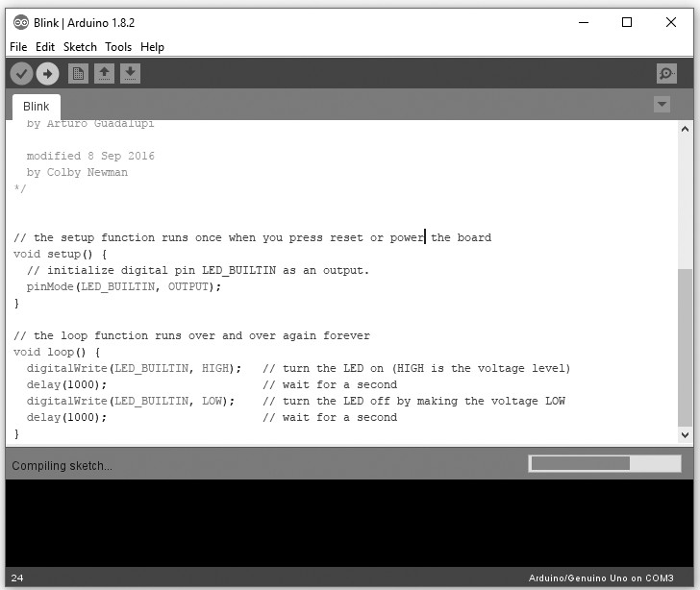Click the 'pinMode(LED_BUILTIN, OUTPUT);' line

tap(124, 287)
